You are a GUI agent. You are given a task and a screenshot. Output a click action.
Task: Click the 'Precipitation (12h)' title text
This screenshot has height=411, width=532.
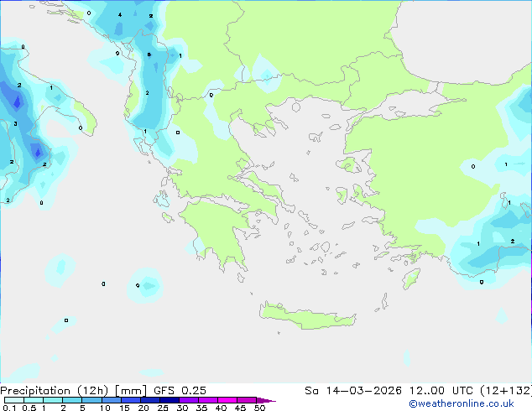pos(55,391)
